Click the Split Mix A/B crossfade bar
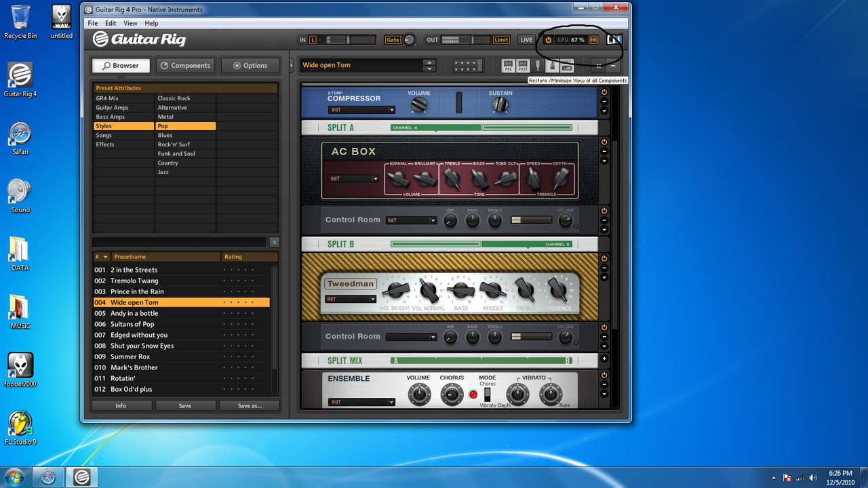 (x=481, y=361)
